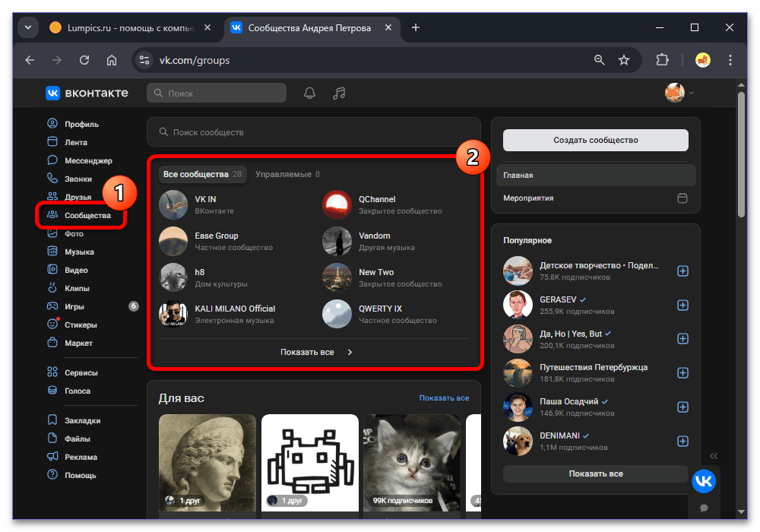This screenshot has height=532, width=760.
Task: Open the pixel robot recommendation thumbnail
Action: pos(310,462)
